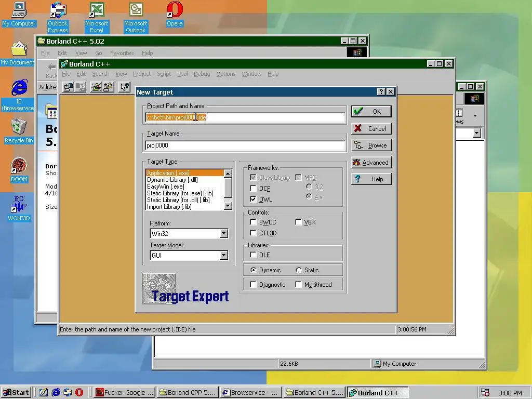Click the Browse button
Image resolution: width=532 pixels, height=399 pixels.
[371, 145]
